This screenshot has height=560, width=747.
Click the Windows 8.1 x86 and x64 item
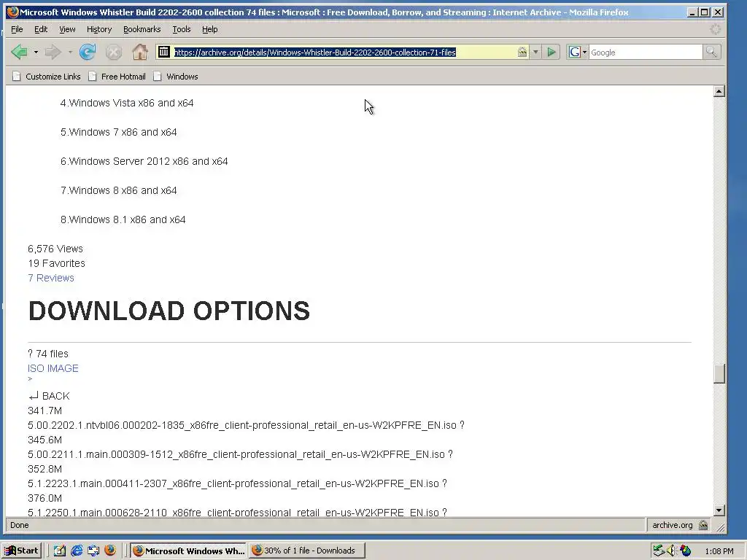[123, 219]
